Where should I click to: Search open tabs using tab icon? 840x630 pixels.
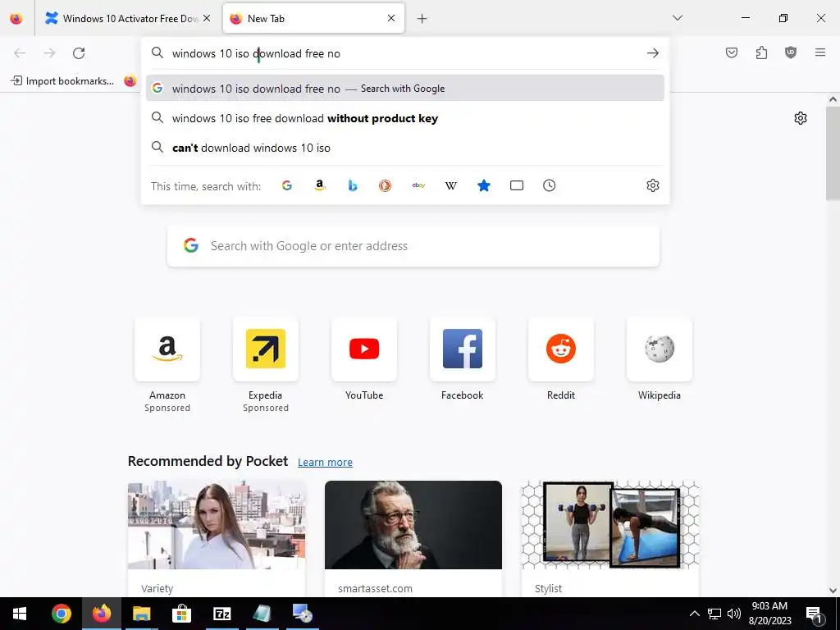coord(517,186)
